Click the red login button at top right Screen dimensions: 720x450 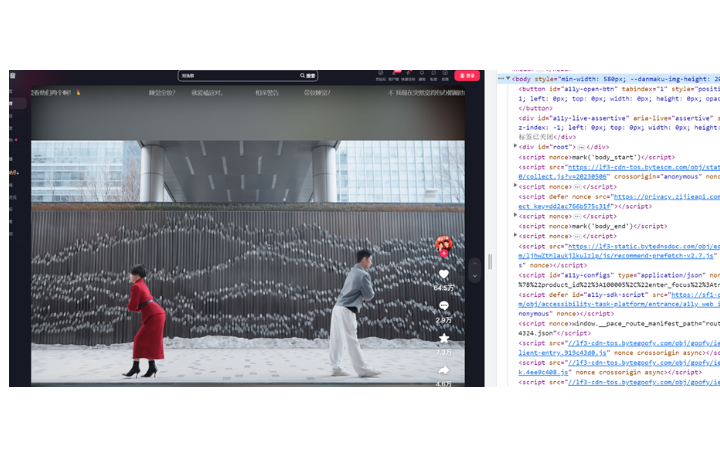tap(467, 76)
